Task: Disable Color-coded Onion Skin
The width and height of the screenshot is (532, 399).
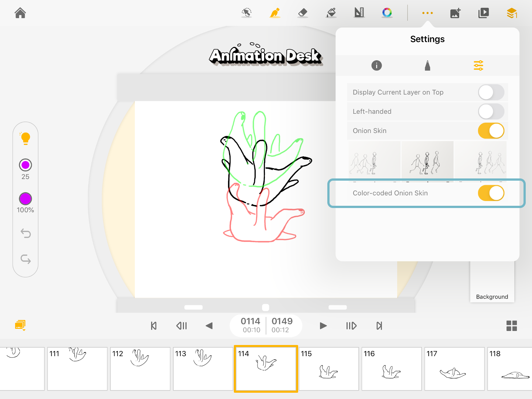Action: point(491,193)
